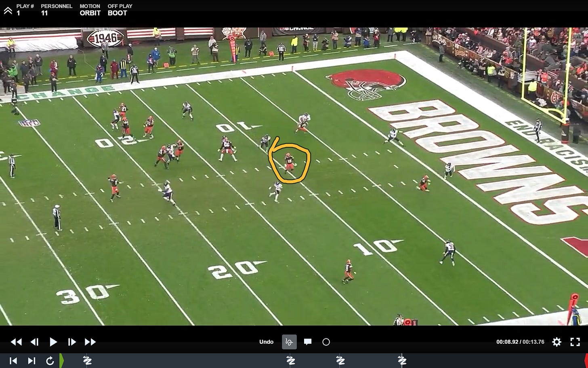Rewind the clip with the double-left arrows

(x=16, y=342)
